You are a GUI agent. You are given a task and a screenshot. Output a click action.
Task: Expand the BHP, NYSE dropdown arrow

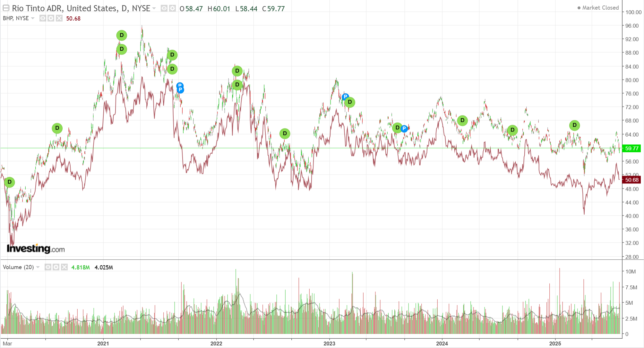(x=33, y=18)
